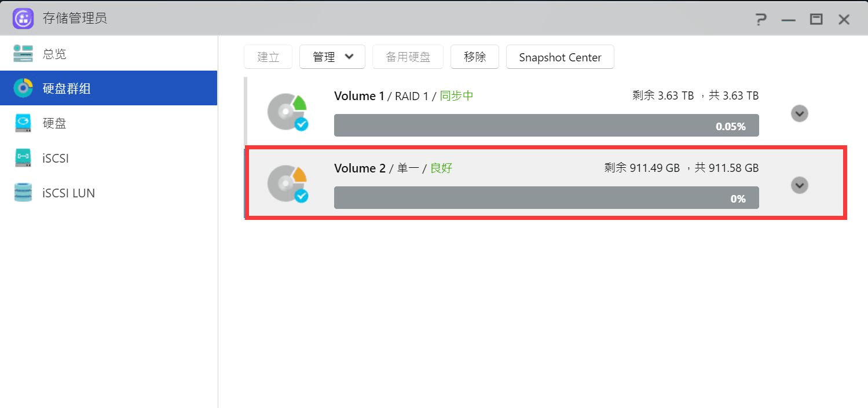Expand Volume 2 details chevron
This screenshot has height=408, width=868.
pyautogui.click(x=800, y=185)
